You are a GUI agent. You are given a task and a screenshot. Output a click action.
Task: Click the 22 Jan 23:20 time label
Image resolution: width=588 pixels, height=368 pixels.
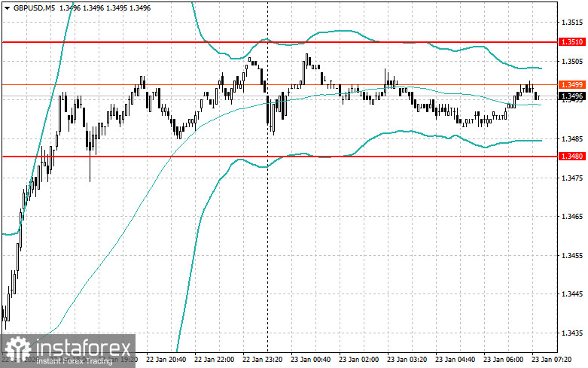(263, 360)
